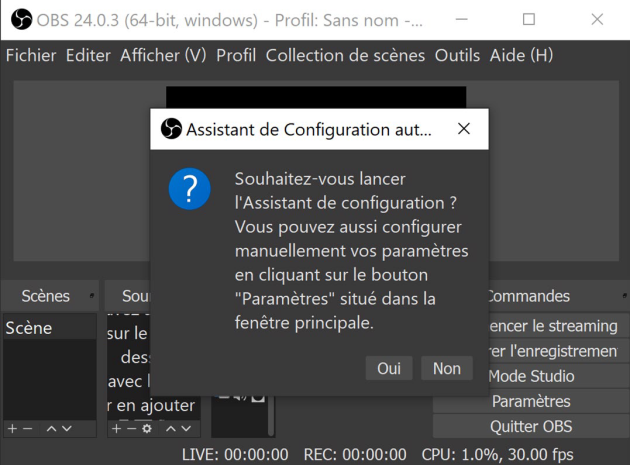Screen dimensions: 630x465
Task: Open the Collection de scènes menu
Action: click(345, 55)
